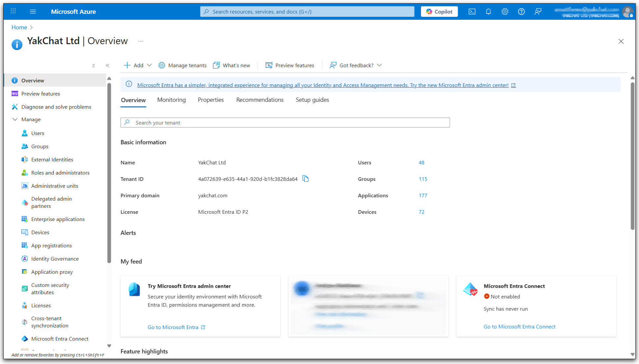
Task: Switch to the Monitoring tab
Action: coord(171,100)
